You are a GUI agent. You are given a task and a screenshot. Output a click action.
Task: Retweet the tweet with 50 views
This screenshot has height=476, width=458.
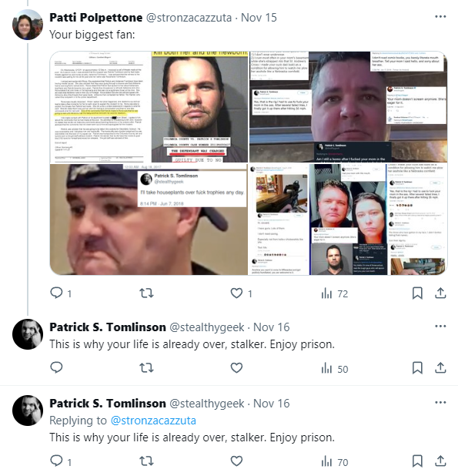coord(146,368)
